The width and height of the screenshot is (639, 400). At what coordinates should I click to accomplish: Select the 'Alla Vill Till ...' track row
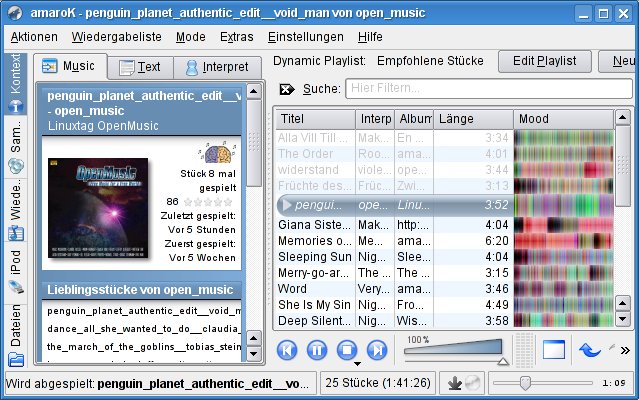tap(445, 138)
